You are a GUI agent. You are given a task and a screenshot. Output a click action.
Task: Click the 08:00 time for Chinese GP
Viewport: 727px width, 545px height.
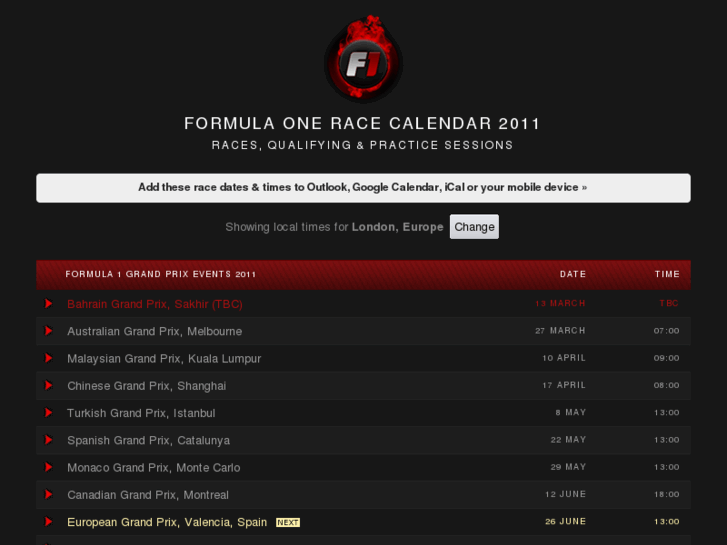(666, 385)
